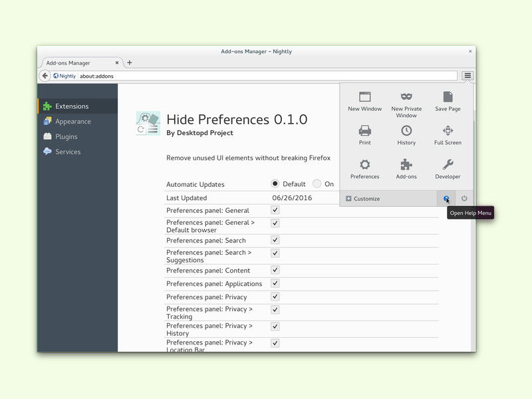Toggle General > Default browser checkbox
This screenshot has width=532, height=399.
point(275,223)
